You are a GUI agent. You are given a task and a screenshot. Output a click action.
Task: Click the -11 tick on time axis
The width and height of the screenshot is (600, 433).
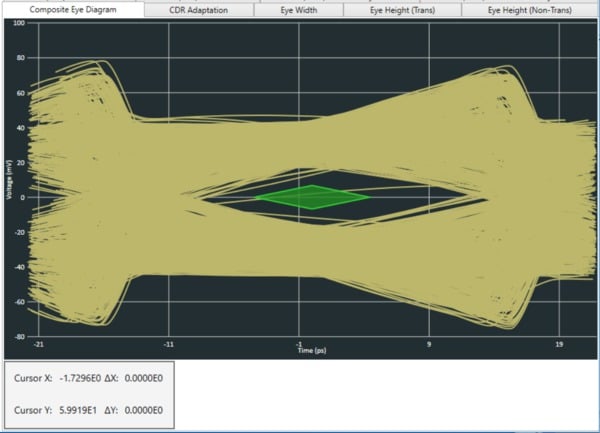[168, 345]
